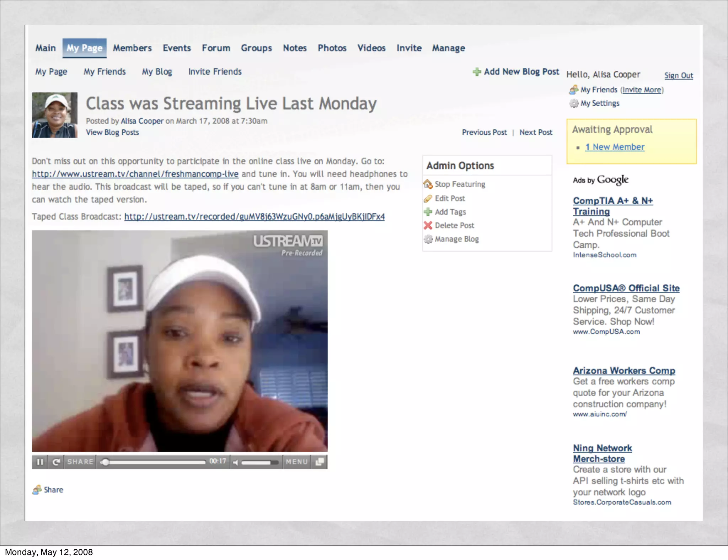Screen dimensions: 728x560
Task: Click Alisa Cooper's profile thumbnail photo
Action: point(55,115)
